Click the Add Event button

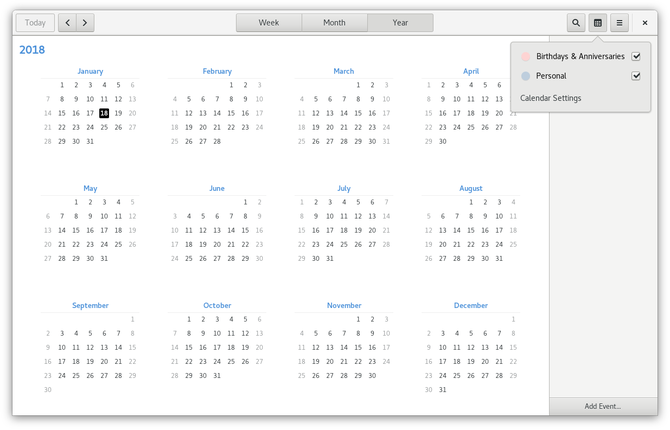603,406
